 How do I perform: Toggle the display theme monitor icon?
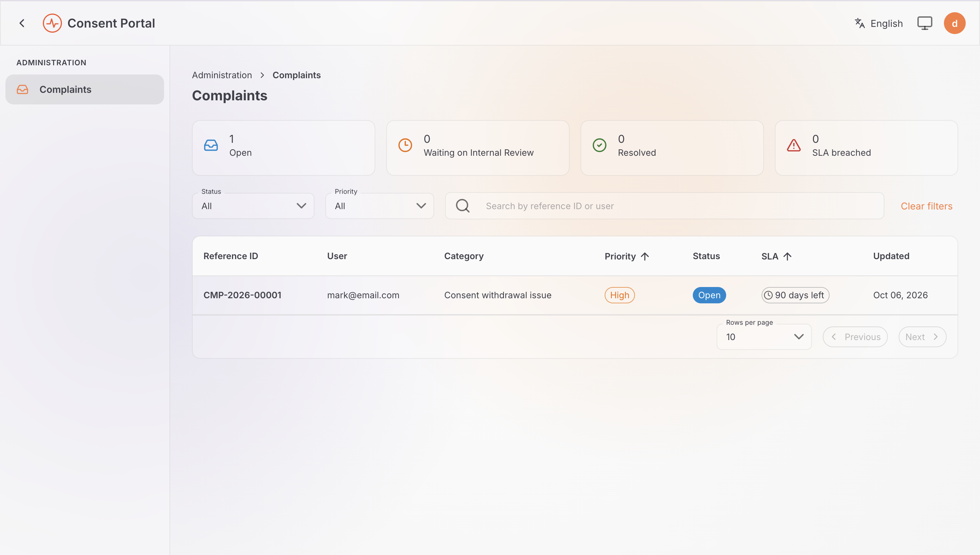tap(924, 23)
